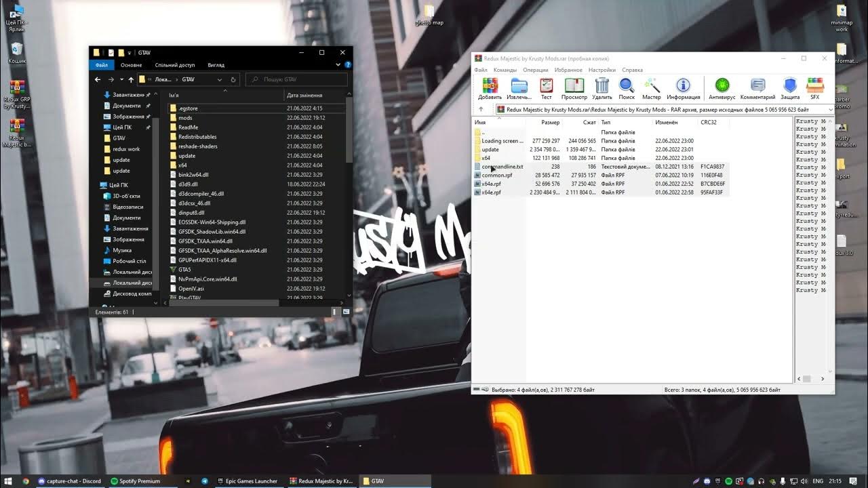This screenshot has width=868, height=488.
Task: Select the ghetto map folder on the desktop
Action: 429,16
